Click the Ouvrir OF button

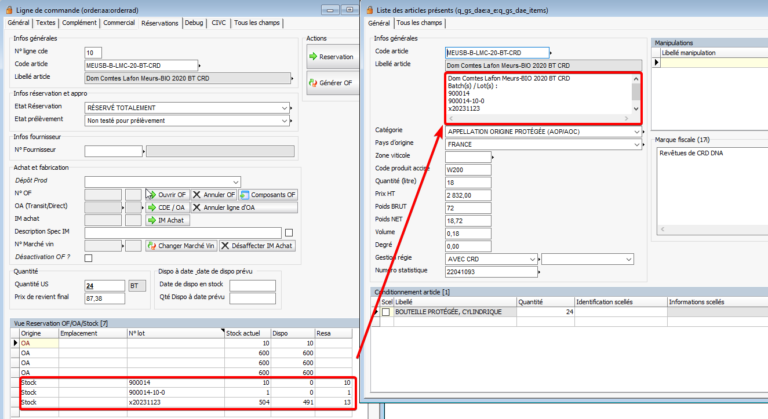tap(167, 194)
